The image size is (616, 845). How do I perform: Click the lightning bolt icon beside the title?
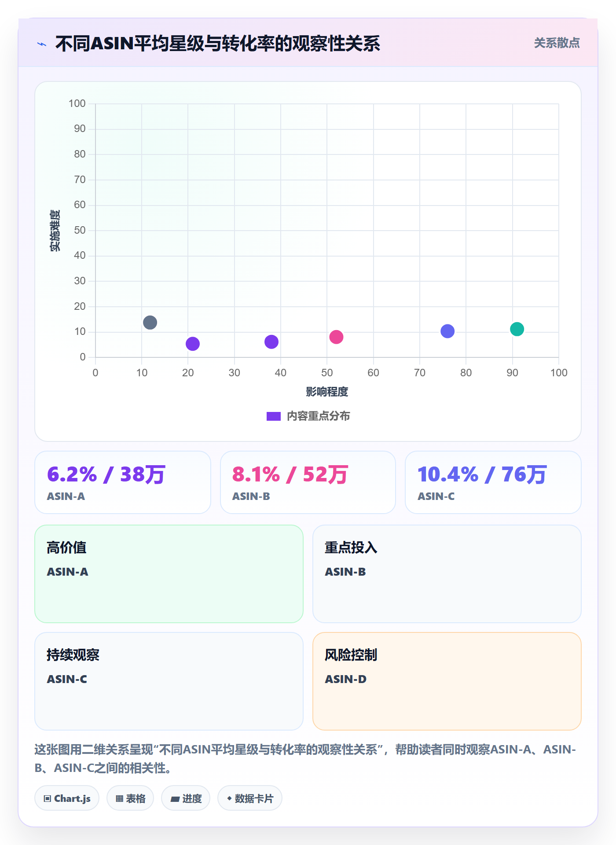coord(42,44)
